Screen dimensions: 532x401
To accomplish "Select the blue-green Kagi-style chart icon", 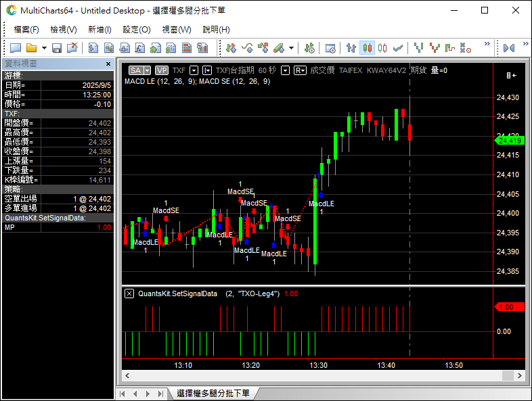I will [x=419, y=48].
